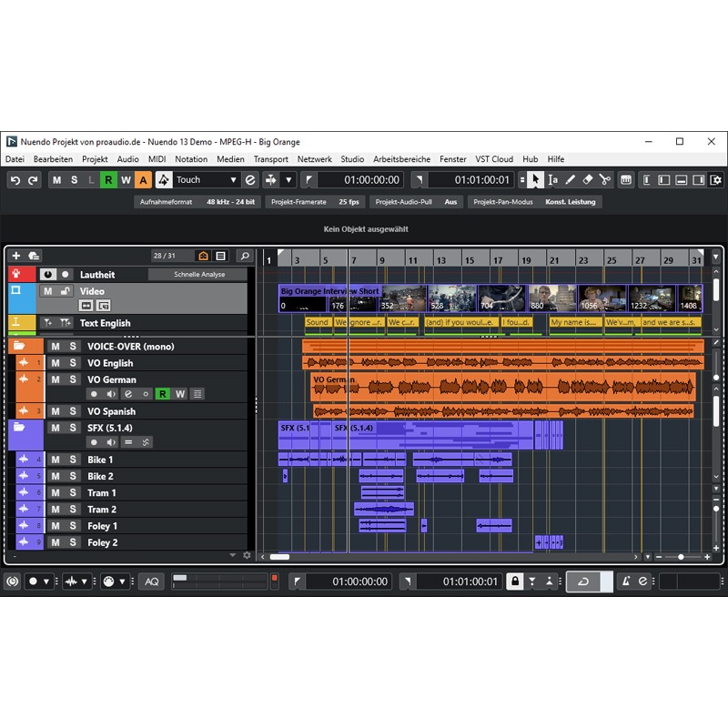Viewport: 728px width, 728px height.
Task: Open the Medien menu
Action: pos(230,159)
